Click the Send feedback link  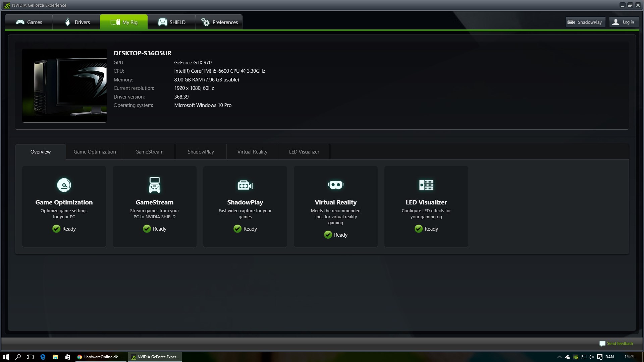620,344
